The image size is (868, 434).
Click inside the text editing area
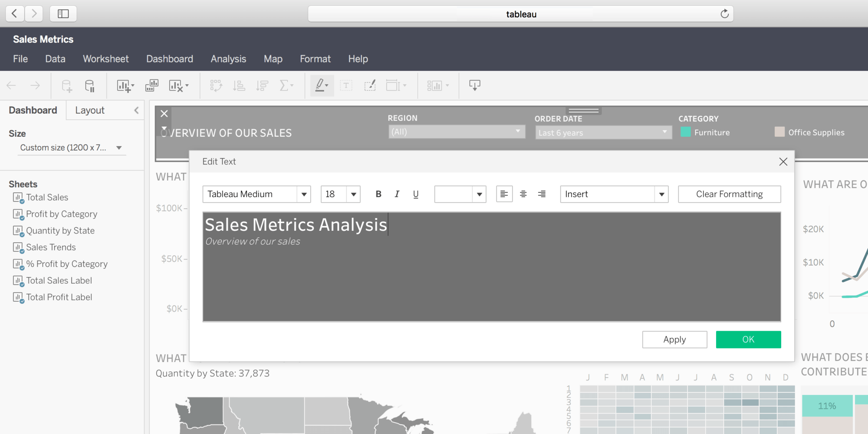492,267
